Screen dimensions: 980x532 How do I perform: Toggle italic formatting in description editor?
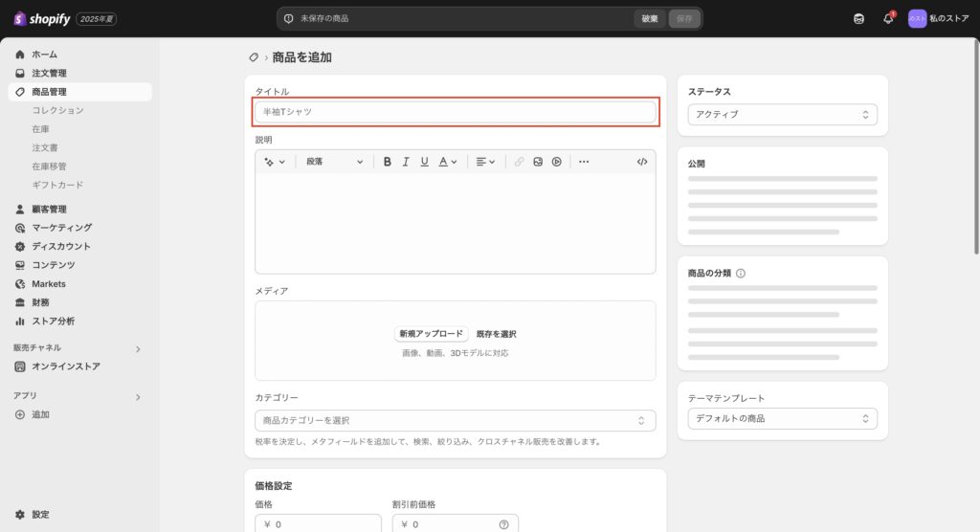point(406,162)
